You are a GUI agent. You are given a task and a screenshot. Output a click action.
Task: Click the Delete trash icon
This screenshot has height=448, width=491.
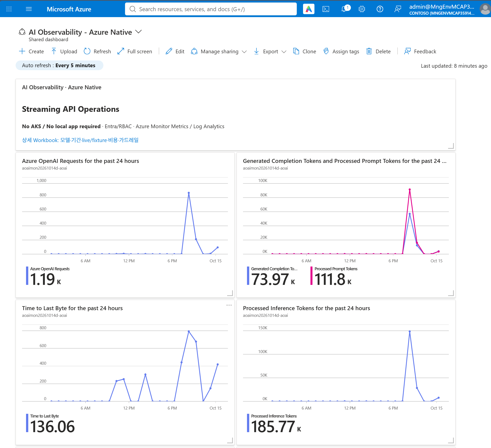coord(369,51)
